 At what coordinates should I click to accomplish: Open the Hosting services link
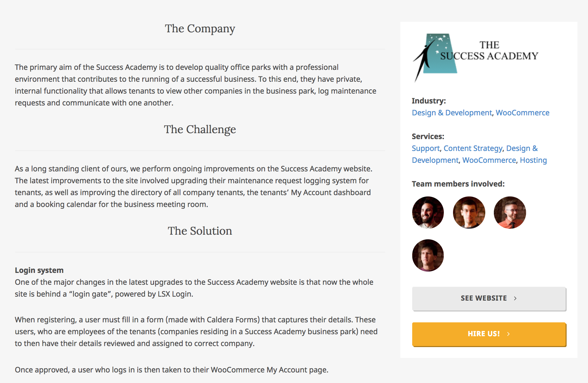[533, 160]
